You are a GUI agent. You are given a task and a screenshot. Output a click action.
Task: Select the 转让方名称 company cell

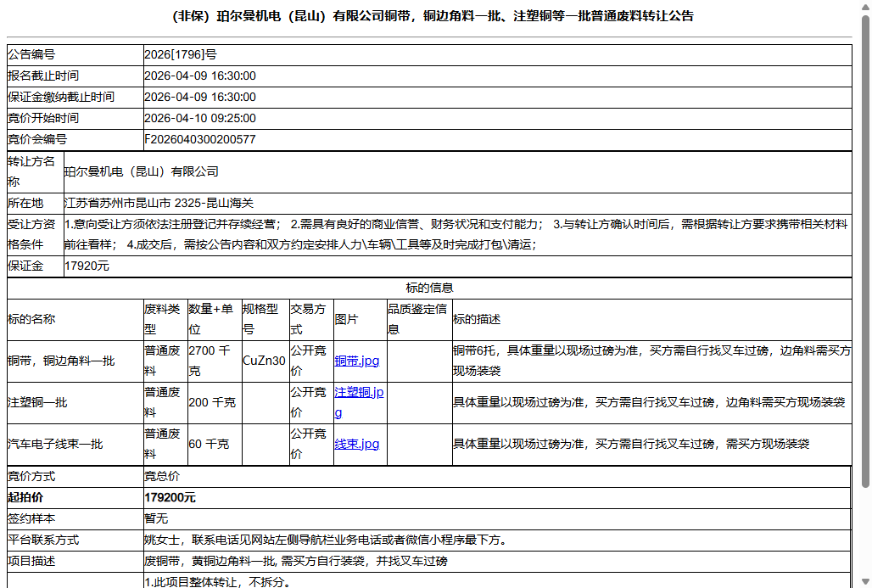click(x=144, y=171)
